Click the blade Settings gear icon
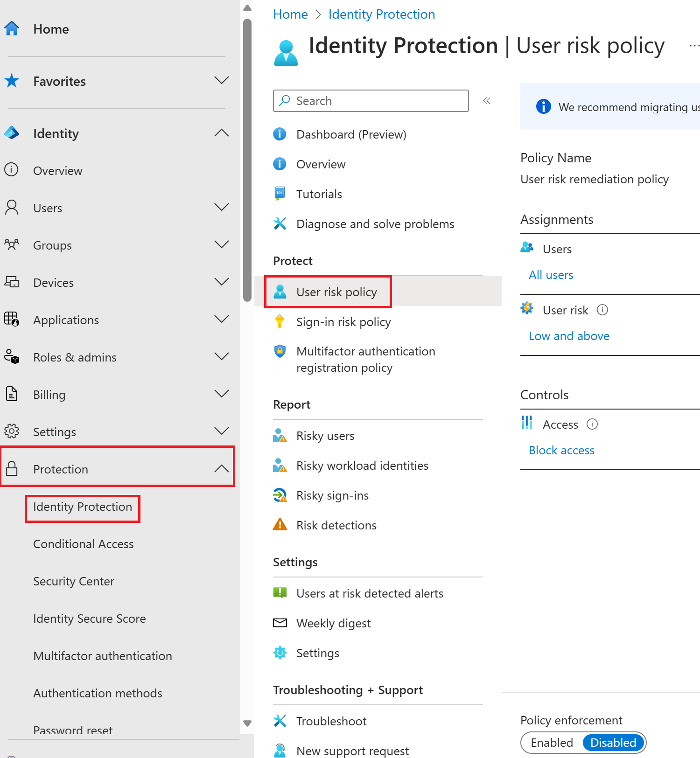This screenshot has width=700, height=758. pyautogui.click(x=280, y=653)
